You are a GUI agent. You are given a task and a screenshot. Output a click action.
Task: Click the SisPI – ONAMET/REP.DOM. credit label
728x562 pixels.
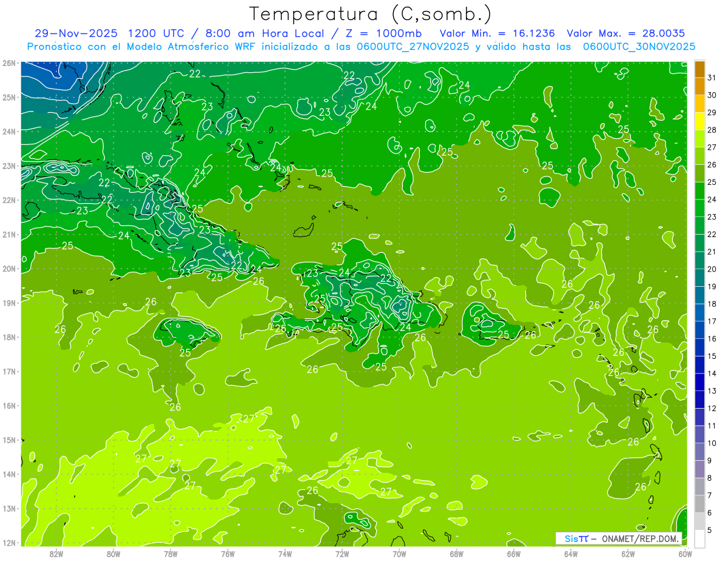pos(619,538)
